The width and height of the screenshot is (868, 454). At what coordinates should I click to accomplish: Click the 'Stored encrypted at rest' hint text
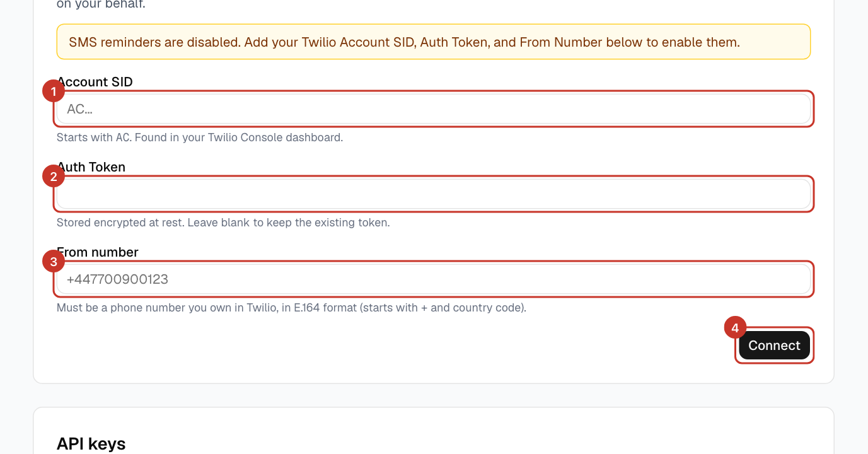223,223
